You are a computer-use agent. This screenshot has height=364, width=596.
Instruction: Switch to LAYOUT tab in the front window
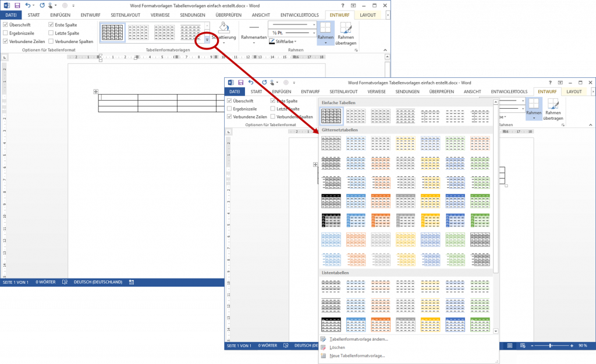point(574,92)
